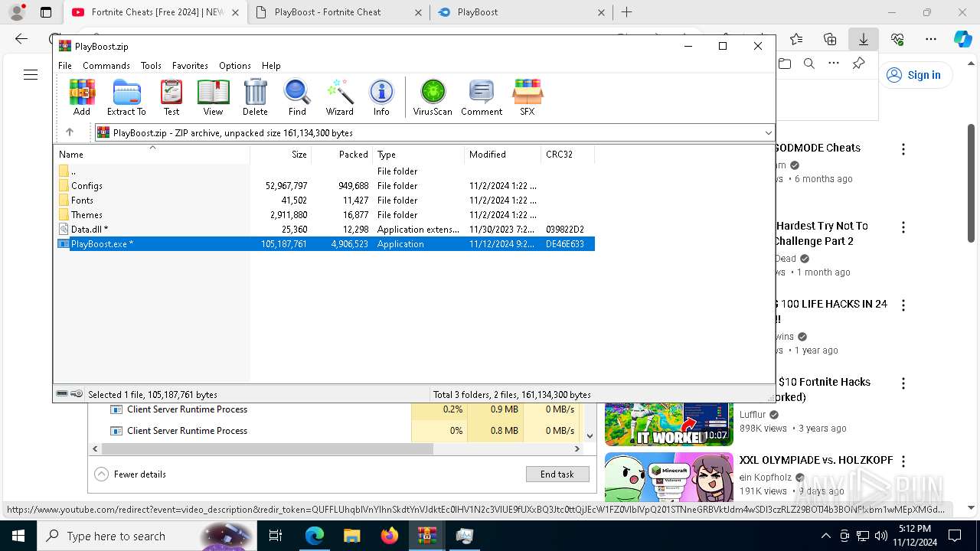The width and height of the screenshot is (980, 551).
Task: Click the Task View taskbar icon
Action: pos(276,536)
